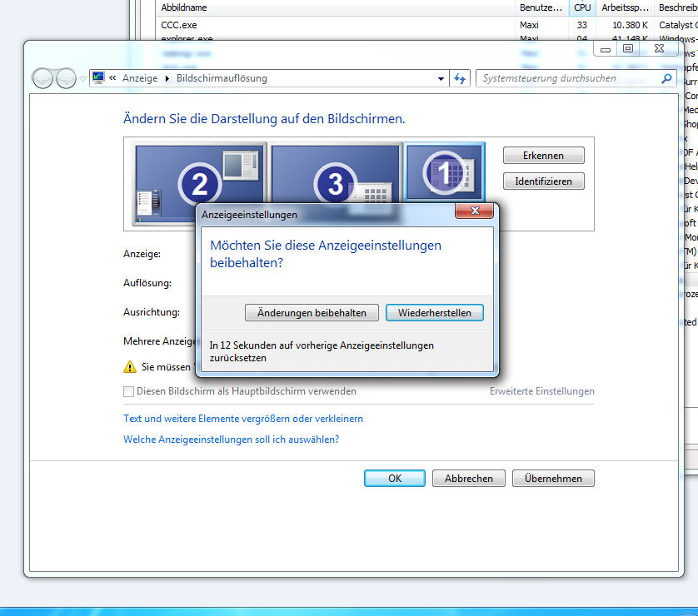Open Erweiterte Einstellungen link
The width and height of the screenshot is (698, 616).
tap(541, 391)
